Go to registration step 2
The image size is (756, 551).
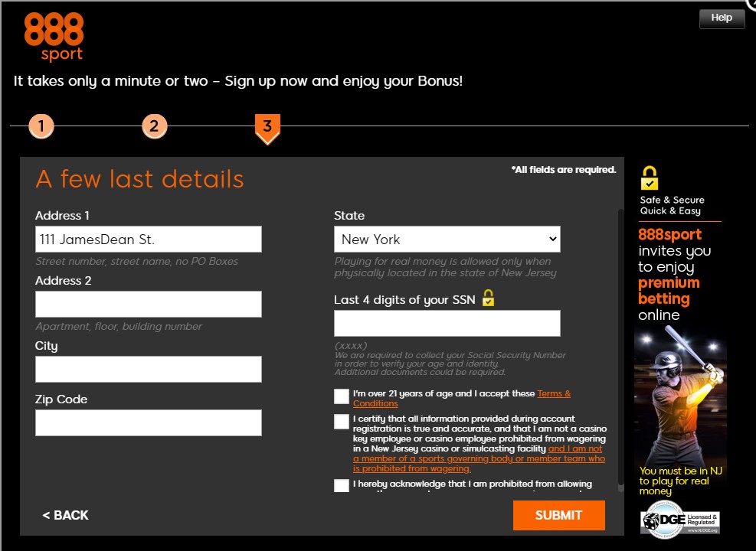pos(154,126)
